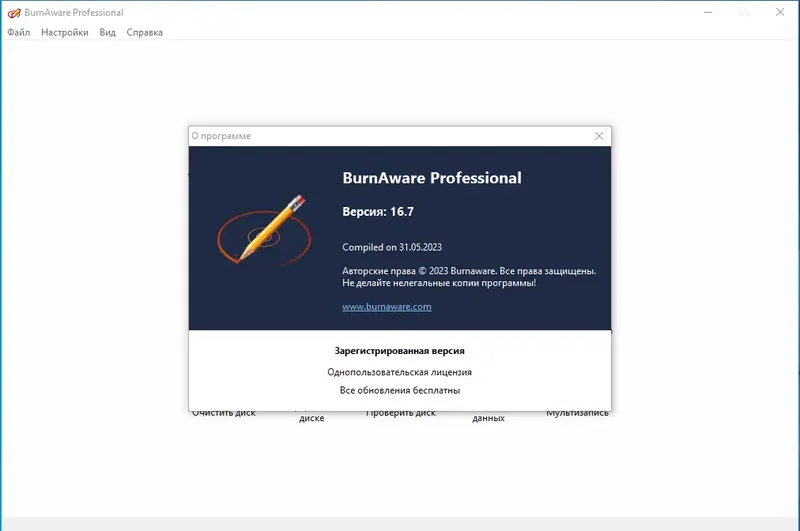Click the 'Авторские права © 2023 Burnaware' copyright line

[x=469, y=271]
